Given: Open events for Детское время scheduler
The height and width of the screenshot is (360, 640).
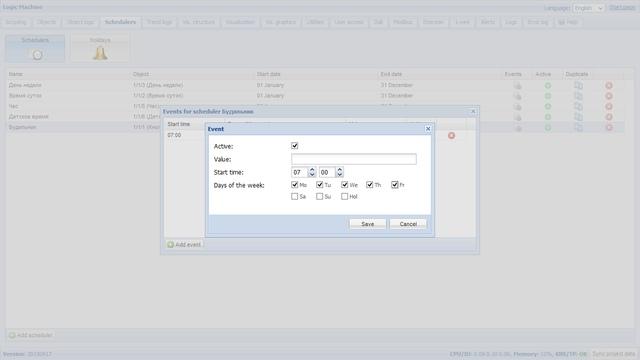Looking at the screenshot, I should pyautogui.click(x=518, y=118).
